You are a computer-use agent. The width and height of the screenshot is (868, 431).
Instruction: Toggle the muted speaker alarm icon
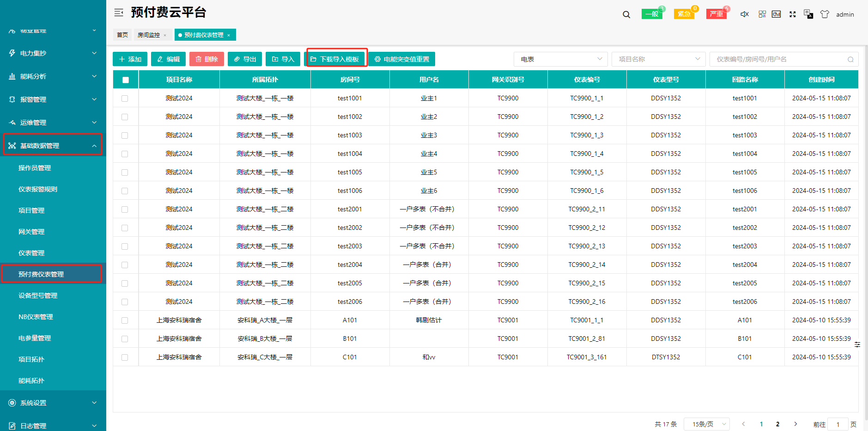(744, 14)
